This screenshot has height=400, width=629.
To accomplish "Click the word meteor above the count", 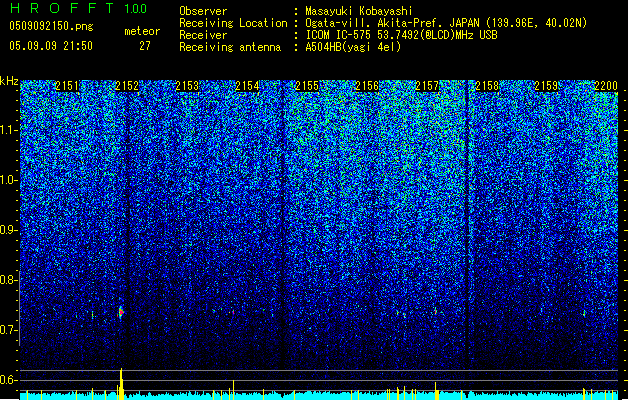I will pyautogui.click(x=142, y=31).
